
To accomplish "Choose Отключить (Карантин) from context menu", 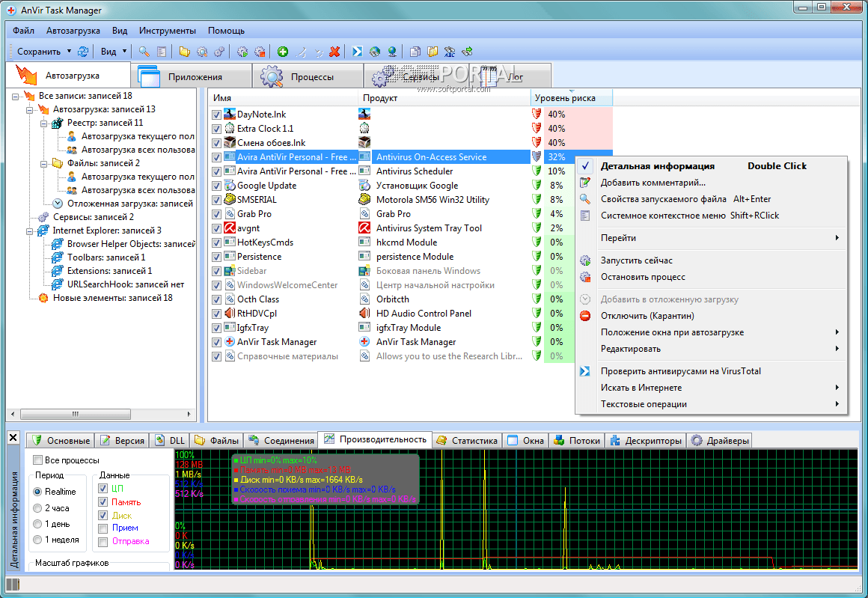I will [647, 316].
